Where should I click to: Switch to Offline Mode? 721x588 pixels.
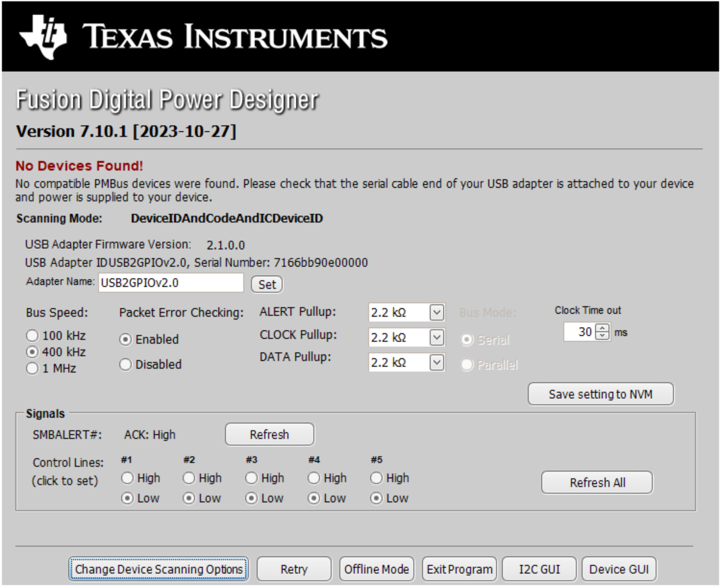(377, 569)
